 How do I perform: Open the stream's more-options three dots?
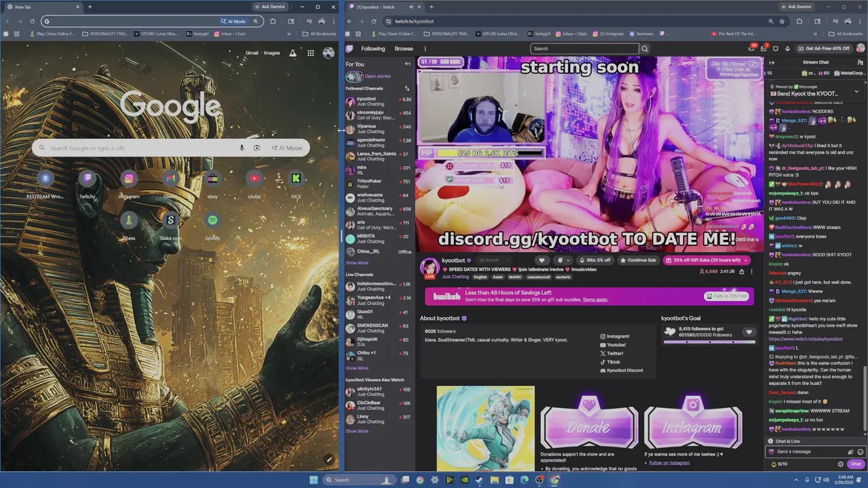point(751,271)
